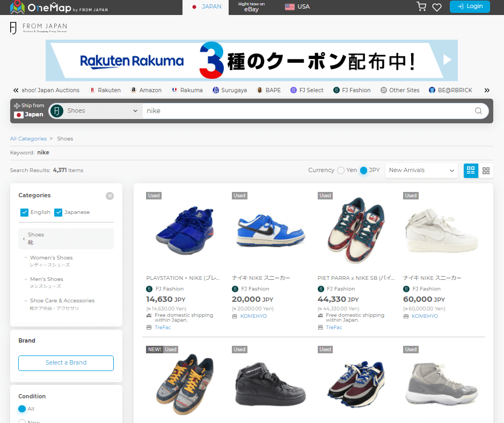The image size is (504, 423).
Task: Open PIET PARRA x NIKE SB item title
Action: coord(356,278)
